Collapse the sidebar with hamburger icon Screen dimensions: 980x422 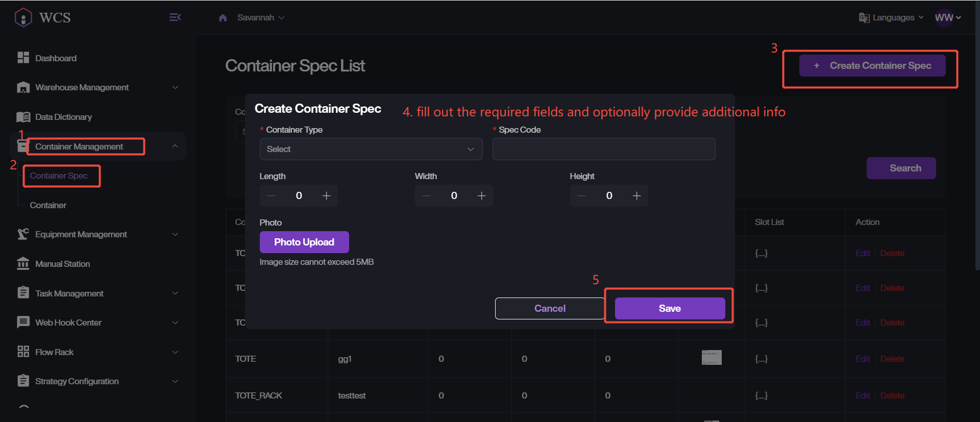(x=175, y=17)
